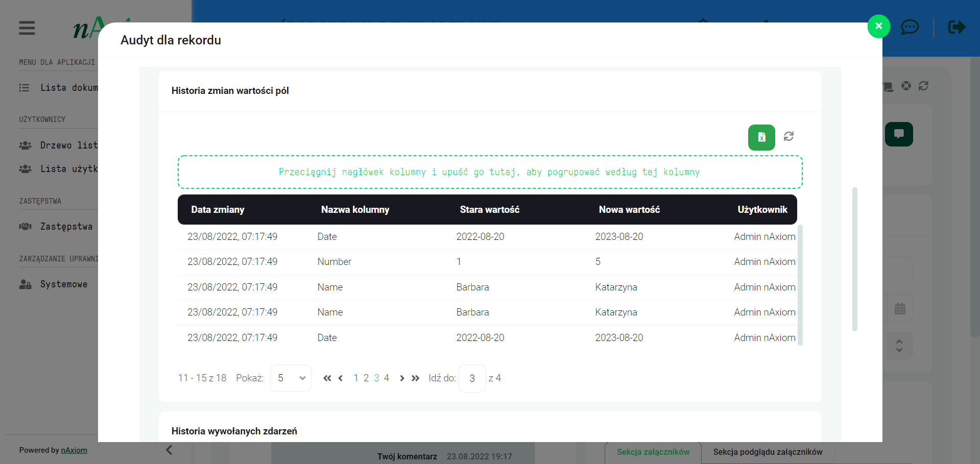Click the Idź do page number field
Image resolution: width=980 pixels, height=464 pixels.
point(472,378)
